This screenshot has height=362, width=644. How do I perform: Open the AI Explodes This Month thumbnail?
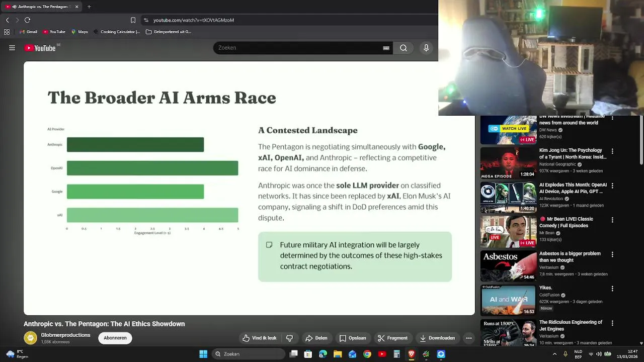(x=508, y=197)
